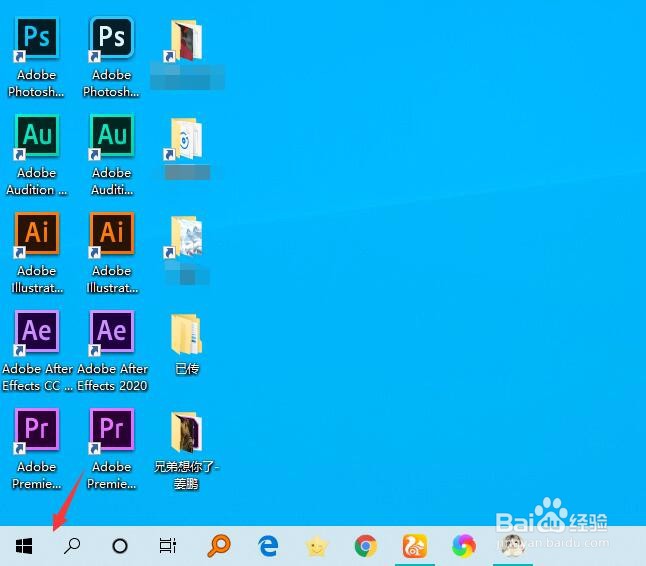646x566 pixels.
Task: Open the taskbar search magnifier
Action: 72,546
